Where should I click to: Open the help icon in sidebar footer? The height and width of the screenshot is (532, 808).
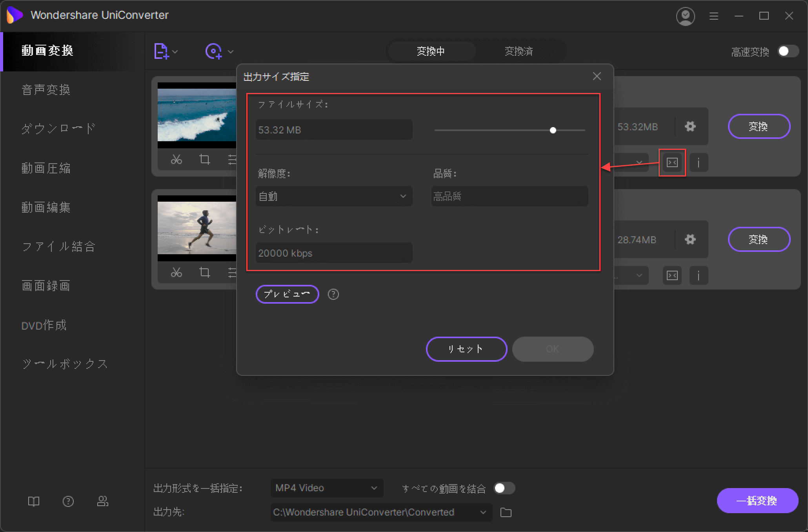(68, 501)
